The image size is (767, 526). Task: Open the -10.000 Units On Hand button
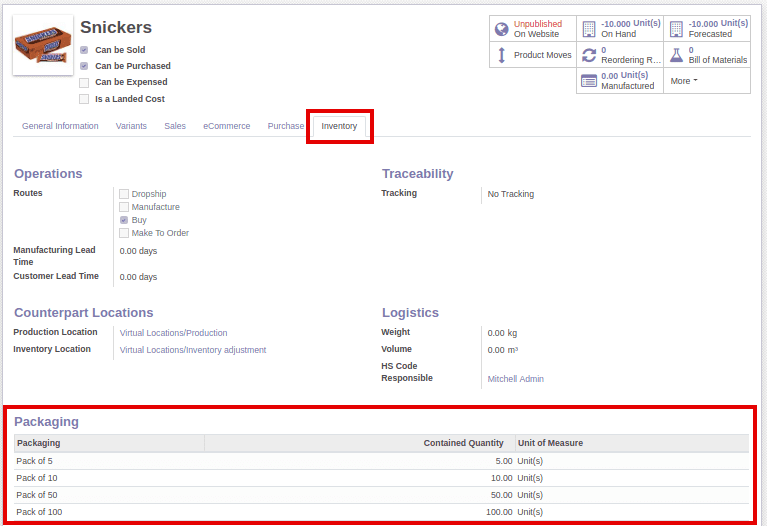[620, 29]
